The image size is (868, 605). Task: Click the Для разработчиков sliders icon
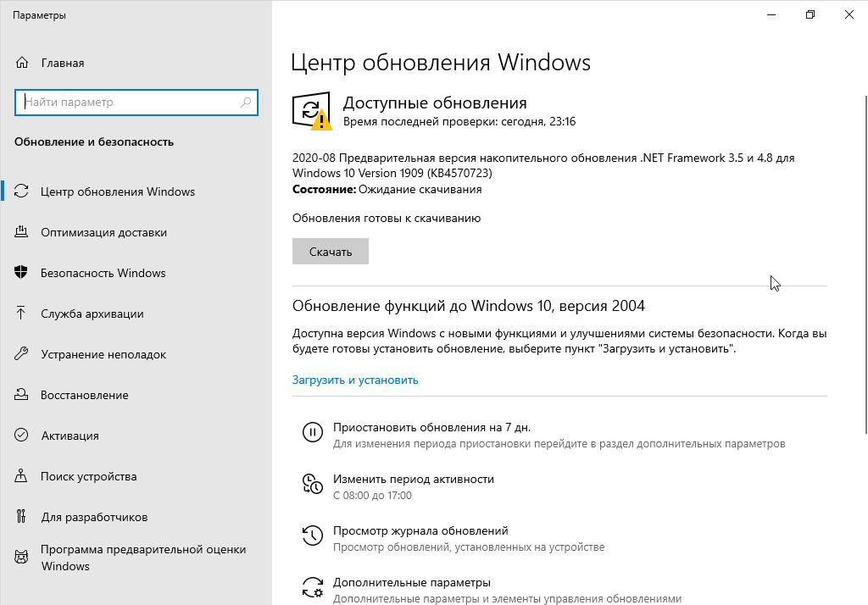pyautogui.click(x=22, y=517)
